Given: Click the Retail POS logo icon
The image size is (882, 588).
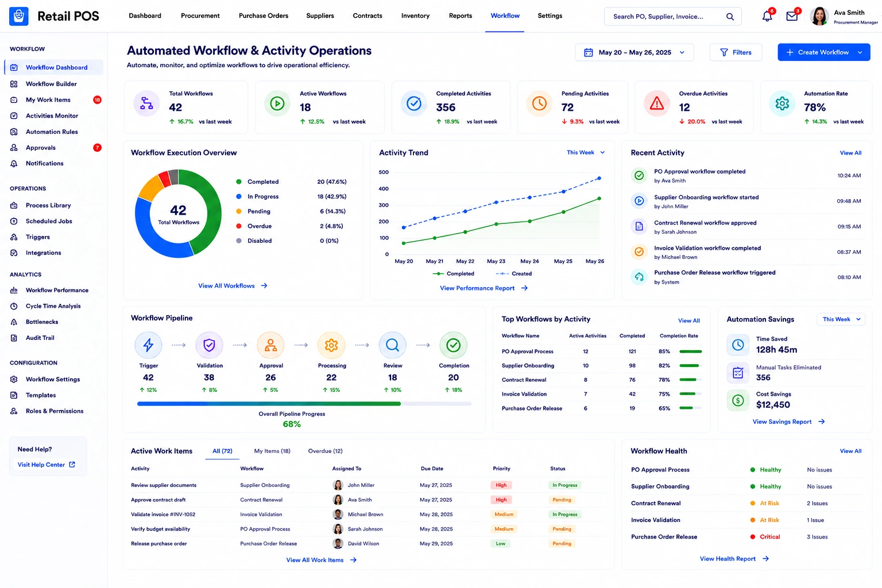Looking at the screenshot, I should pyautogui.click(x=19, y=16).
